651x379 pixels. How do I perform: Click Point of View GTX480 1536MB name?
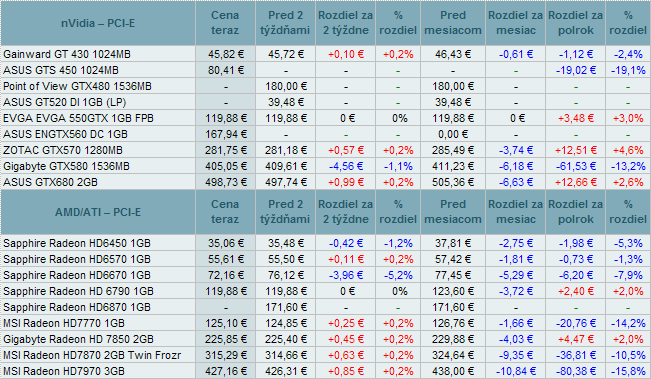tap(78, 86)
